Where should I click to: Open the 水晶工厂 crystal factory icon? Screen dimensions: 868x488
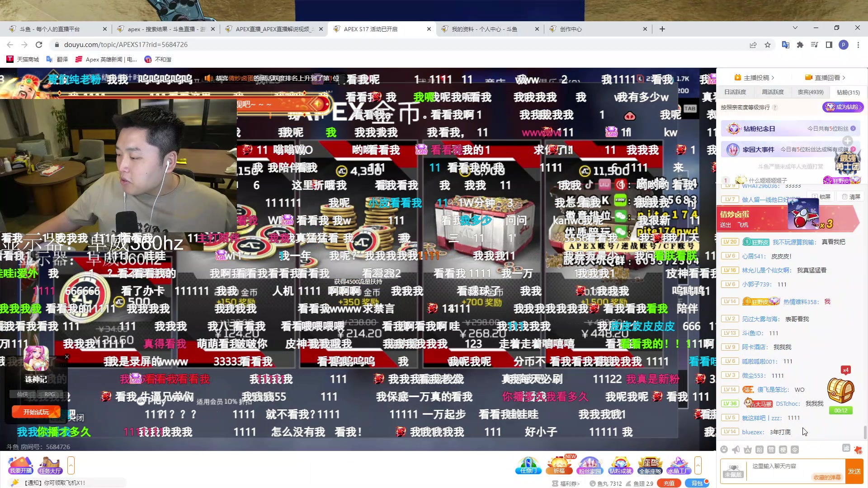[x=678, y=465]
